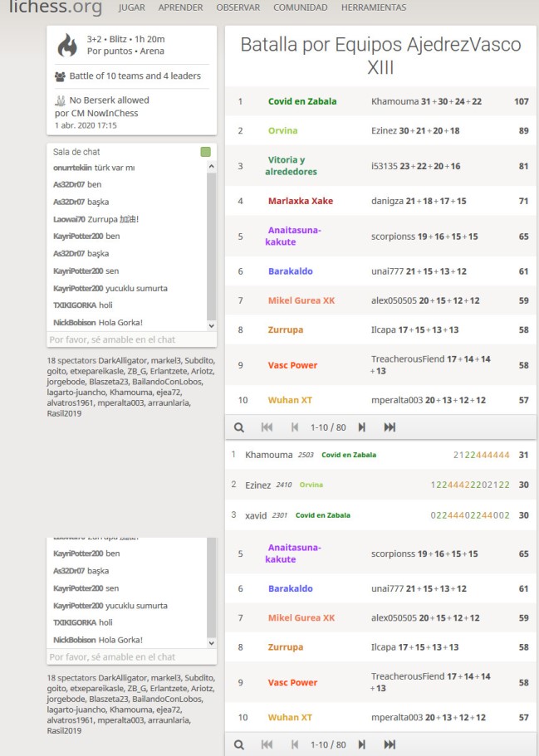The image size is (539, 756).
Task: Open the HERRAMIENTAS menu
Action: [373, 7]
